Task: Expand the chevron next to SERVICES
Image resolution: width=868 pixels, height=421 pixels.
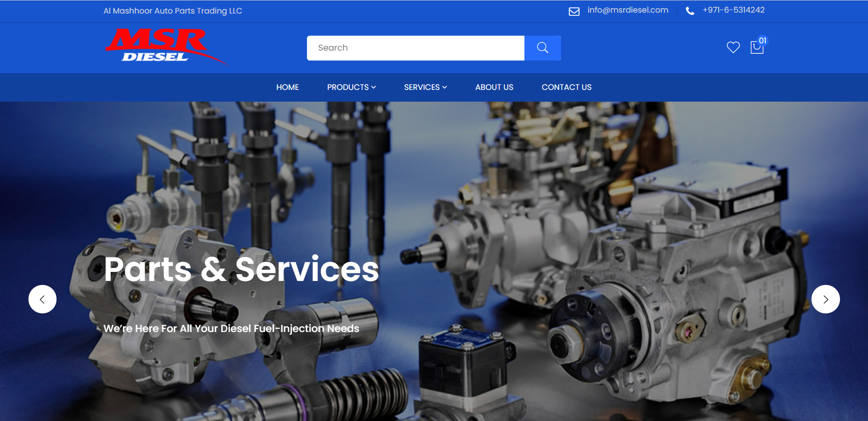Action: (x=445, y=87)
